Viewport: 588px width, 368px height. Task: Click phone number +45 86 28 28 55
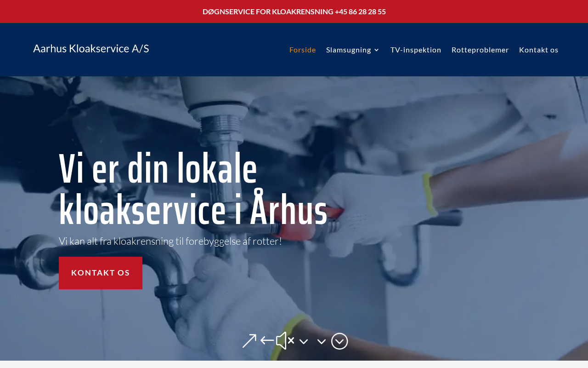pyautogui.click(x=360, y=11)
